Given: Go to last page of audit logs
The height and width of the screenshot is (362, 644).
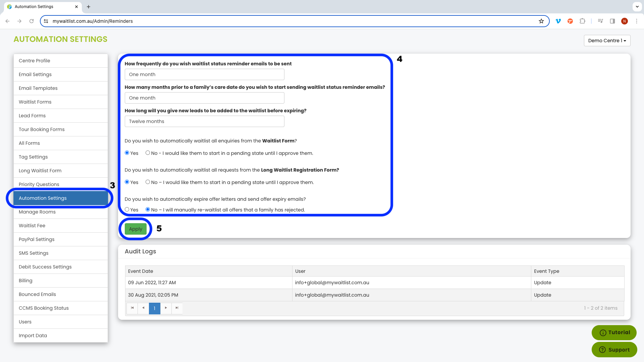Looking at the screenshot, I should coord(177,308).
